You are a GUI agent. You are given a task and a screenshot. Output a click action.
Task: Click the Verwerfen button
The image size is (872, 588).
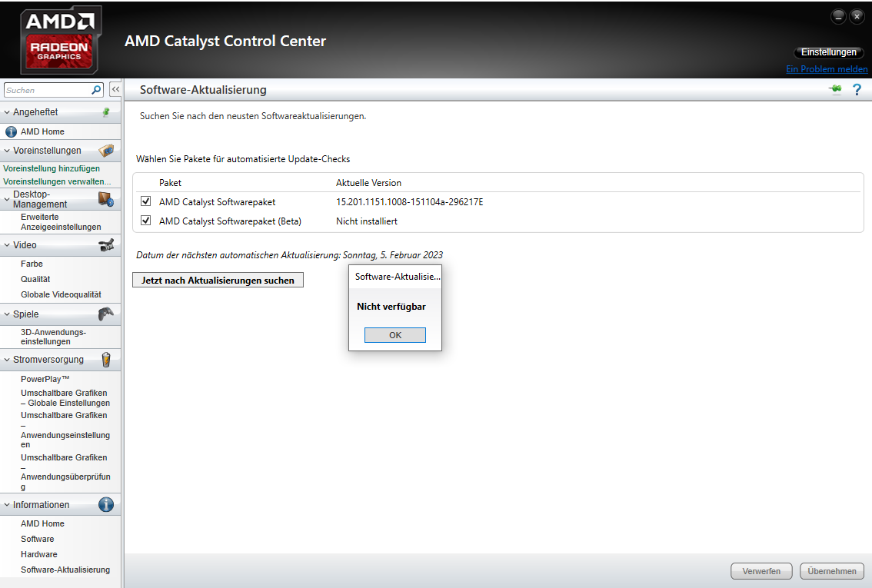tap(761, 571)
